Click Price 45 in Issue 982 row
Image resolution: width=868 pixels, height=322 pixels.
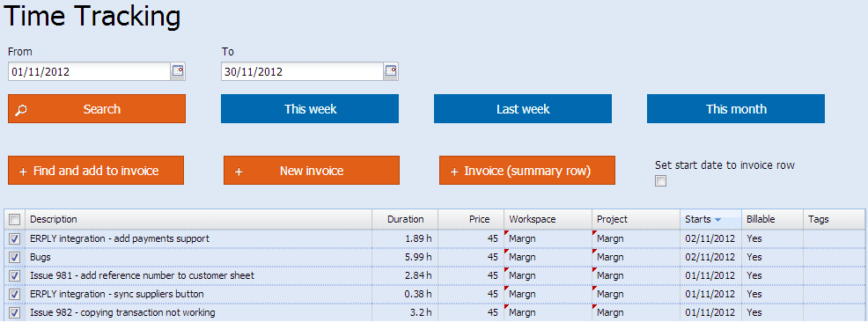coord(471,312)
